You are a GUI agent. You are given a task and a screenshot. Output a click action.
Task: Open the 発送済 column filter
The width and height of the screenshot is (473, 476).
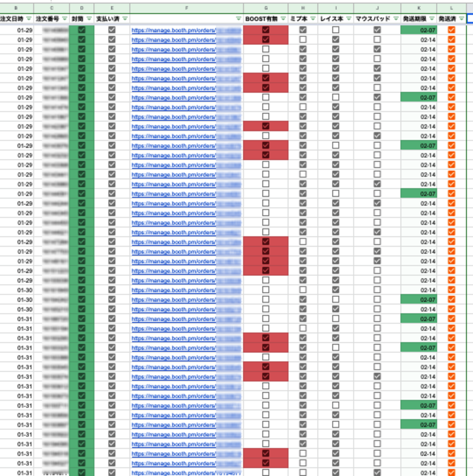461,19
